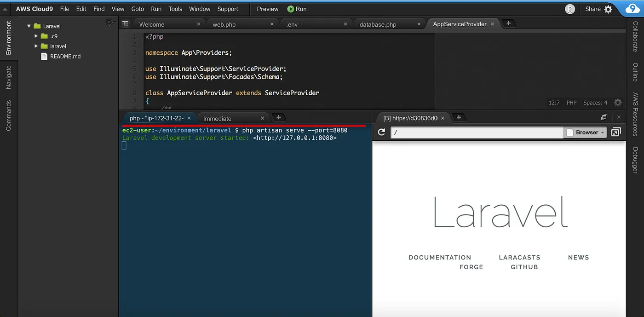Screen dimensions: 644x317
Task: Click the Share button
Action: [593, 9]
